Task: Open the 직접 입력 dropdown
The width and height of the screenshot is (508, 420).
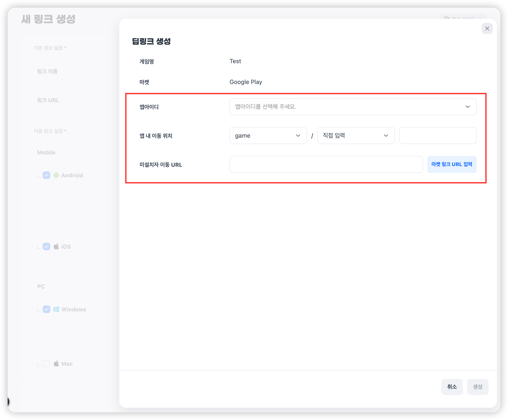Action: pos(356,136)
